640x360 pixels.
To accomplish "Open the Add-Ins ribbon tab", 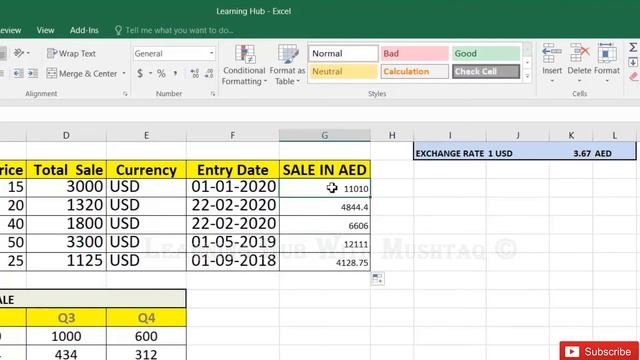I will coord(84,30).
